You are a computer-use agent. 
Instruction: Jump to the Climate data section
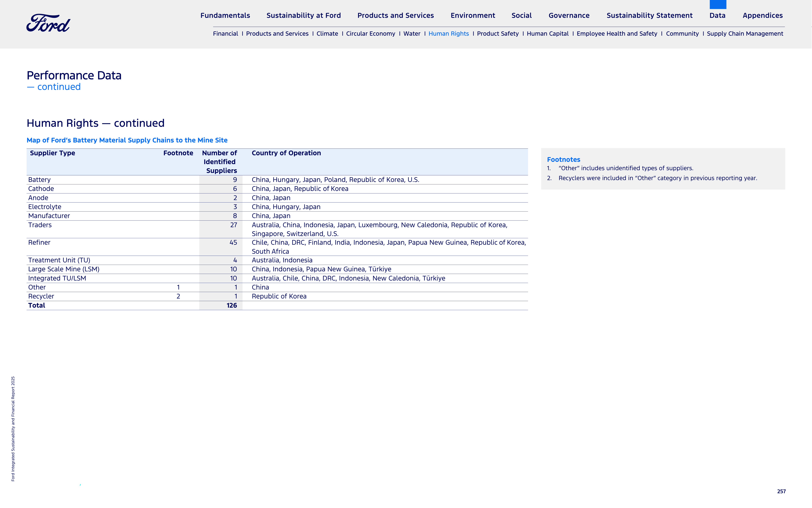tap(327, 34)
